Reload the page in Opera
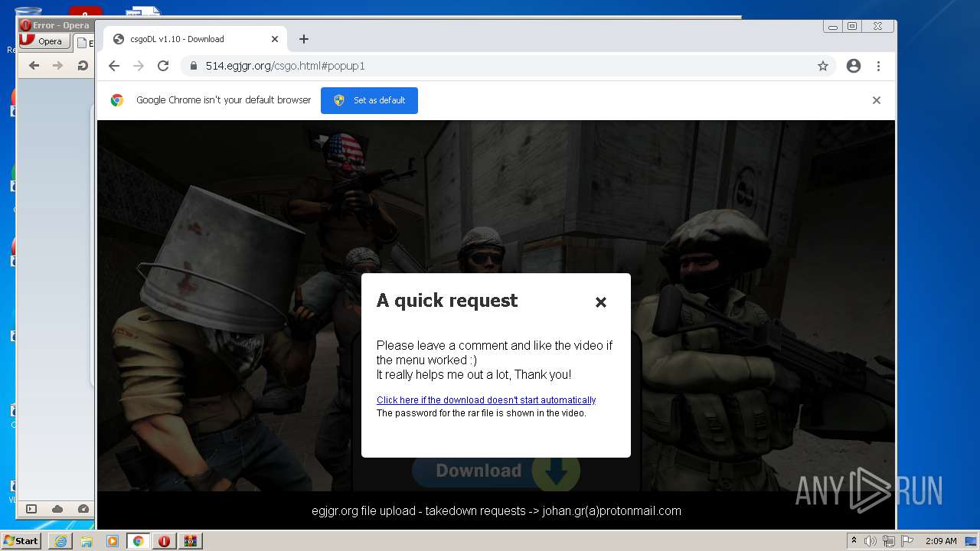Screen dimensions: 980x551 tap(82, 66)
